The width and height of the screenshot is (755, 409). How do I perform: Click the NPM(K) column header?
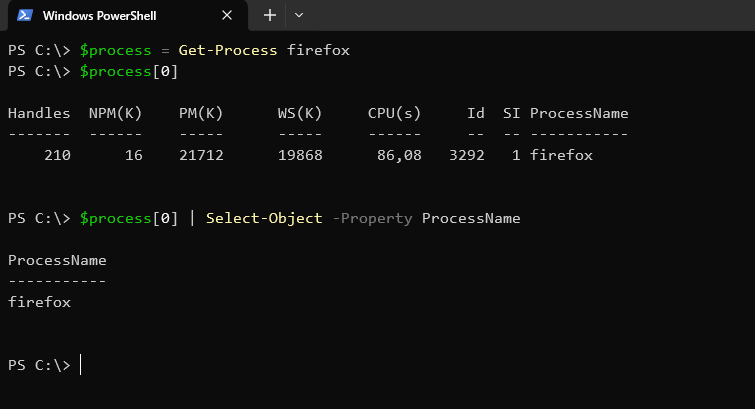pyautogui.click(x=117, y=113)
